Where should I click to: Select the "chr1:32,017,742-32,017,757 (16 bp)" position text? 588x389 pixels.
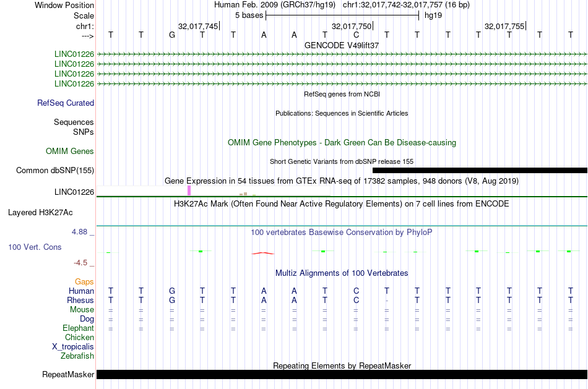(x=406, y=5)
